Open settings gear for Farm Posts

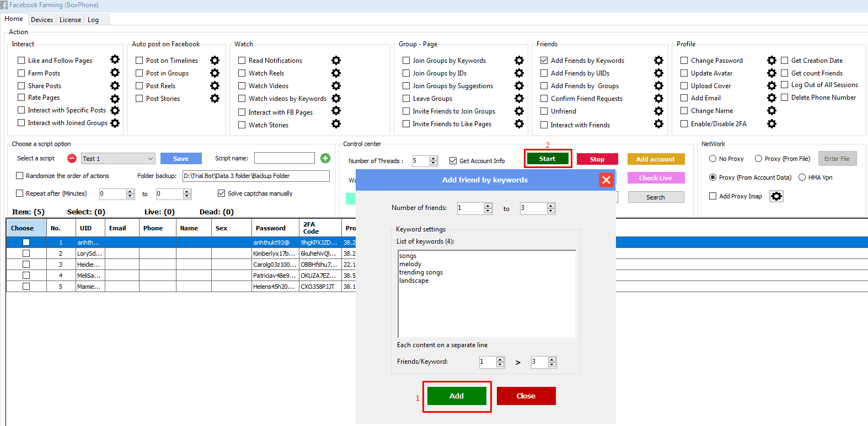115,72
